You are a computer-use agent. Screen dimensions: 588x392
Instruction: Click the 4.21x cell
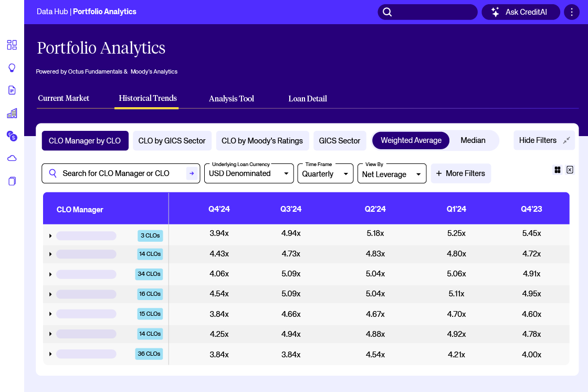(x=456, y=355)
